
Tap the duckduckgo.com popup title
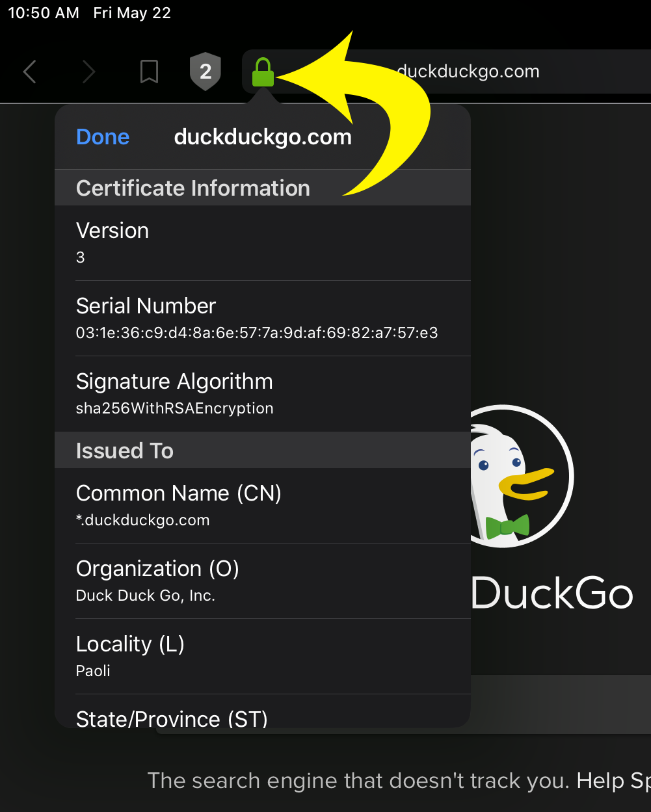pos(263,137)
